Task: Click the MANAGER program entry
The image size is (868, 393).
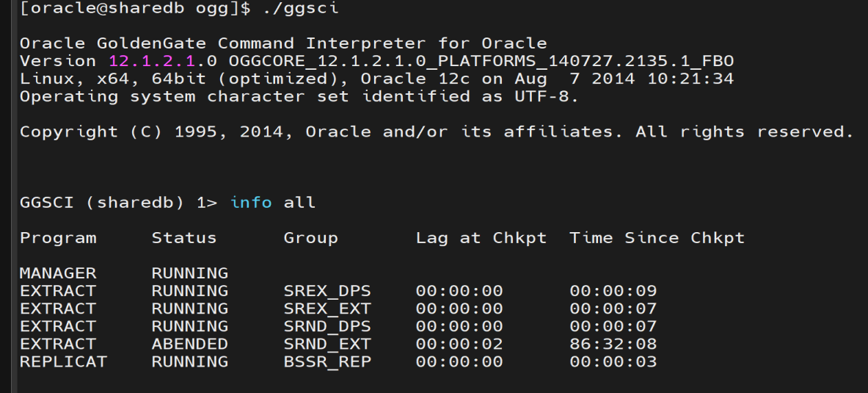Action: pos(58,273)
